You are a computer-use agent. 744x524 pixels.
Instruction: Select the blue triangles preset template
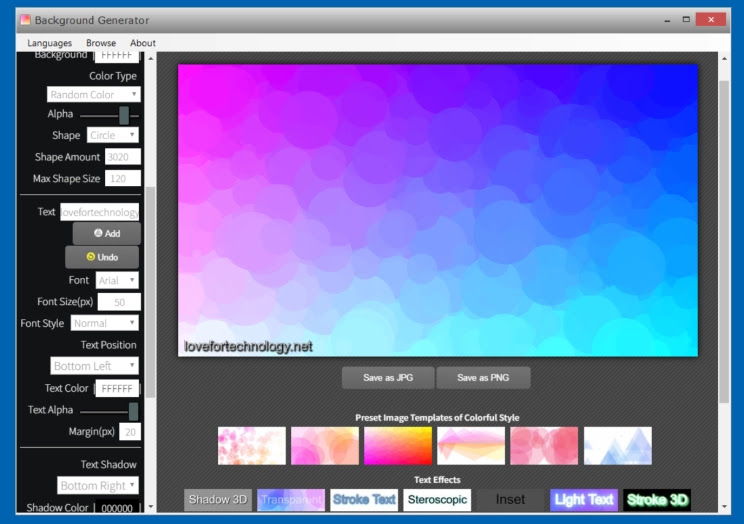(617, 446)
